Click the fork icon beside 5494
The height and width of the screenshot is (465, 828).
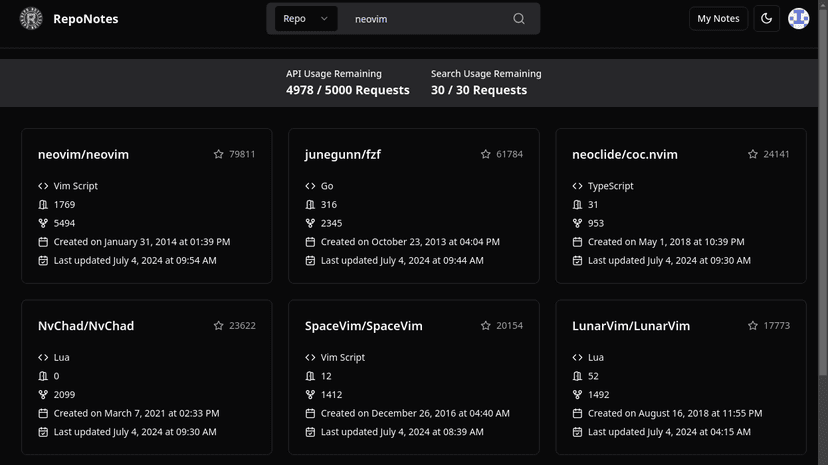[43, 223]
